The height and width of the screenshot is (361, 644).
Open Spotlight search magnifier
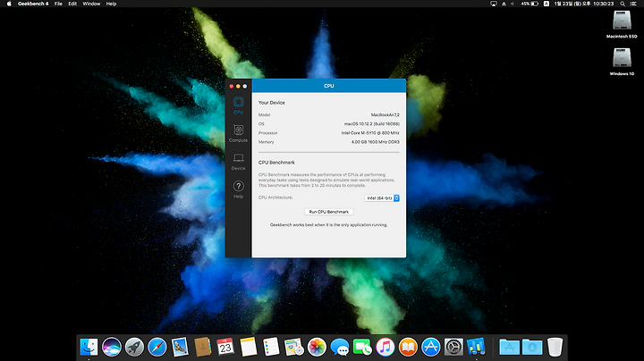point(623,4)
